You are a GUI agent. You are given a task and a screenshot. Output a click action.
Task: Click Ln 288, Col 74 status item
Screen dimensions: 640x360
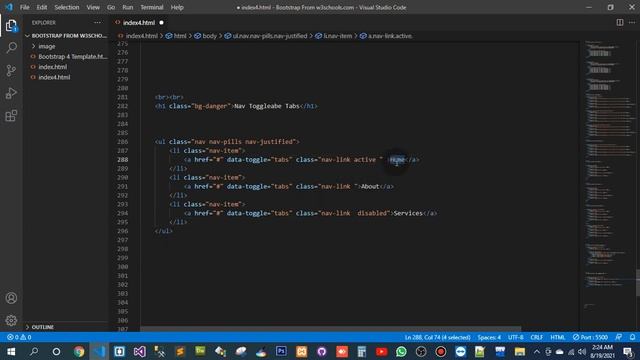click(437, 337)
